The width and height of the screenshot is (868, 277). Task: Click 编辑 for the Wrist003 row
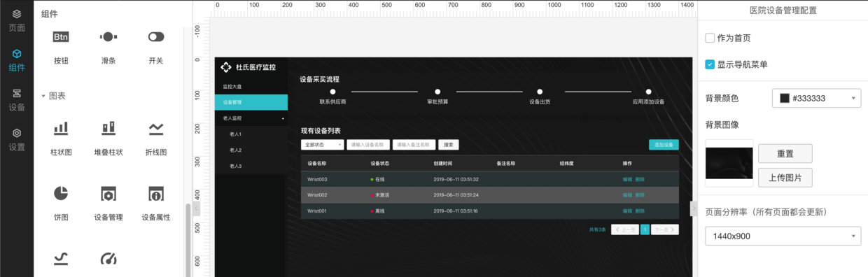coord(627,180)
